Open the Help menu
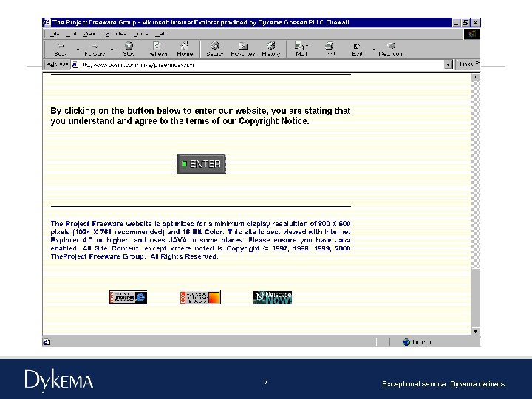 point(161,33)
